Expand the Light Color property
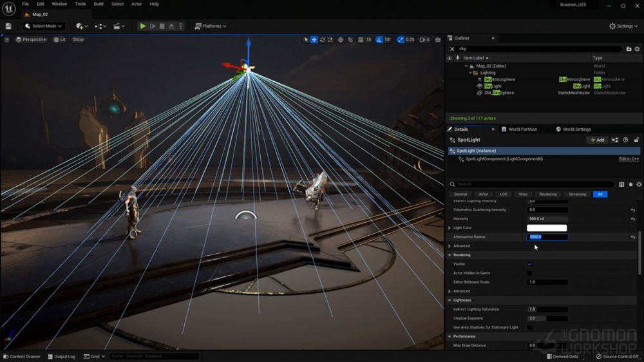 (x=450, y=228)
